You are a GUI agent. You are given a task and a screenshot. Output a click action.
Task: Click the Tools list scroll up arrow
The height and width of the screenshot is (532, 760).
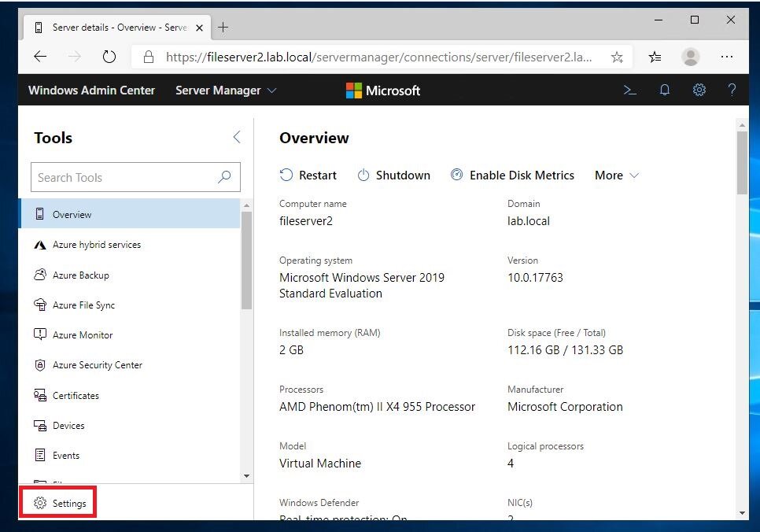click(246, 205)
